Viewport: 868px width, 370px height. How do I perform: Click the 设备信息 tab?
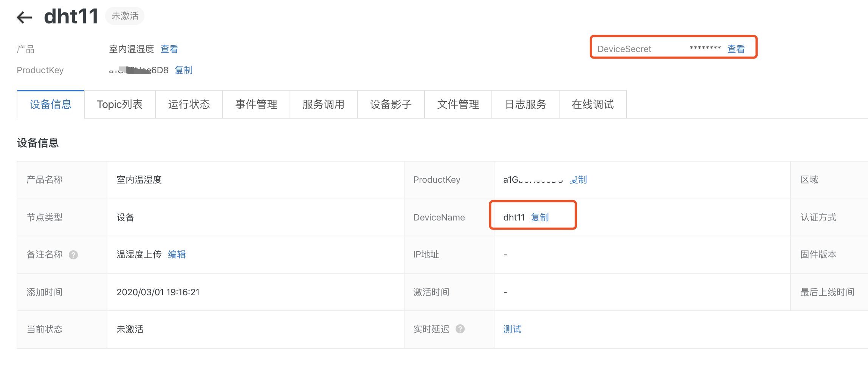51,105
